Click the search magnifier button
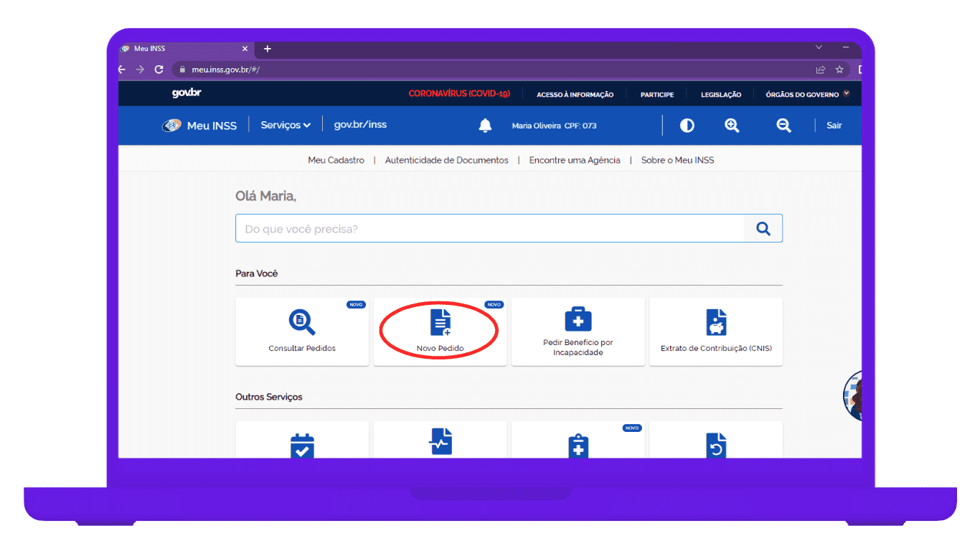Viewport: 980px width, 551px height. (x=763, y=229)
